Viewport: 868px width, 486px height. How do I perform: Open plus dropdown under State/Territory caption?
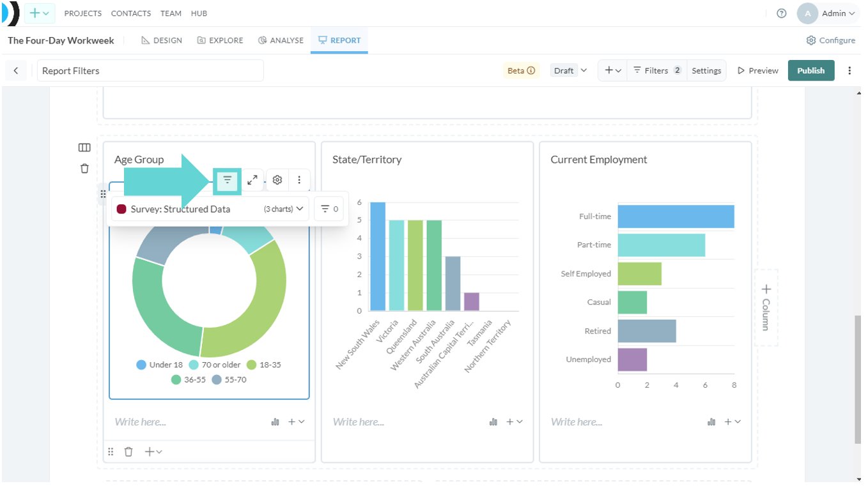[515, 422]
